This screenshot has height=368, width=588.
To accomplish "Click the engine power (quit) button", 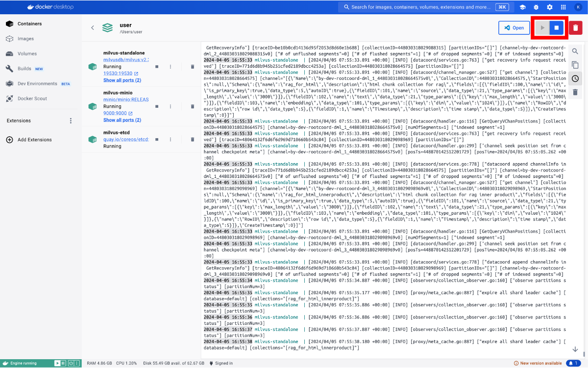I will [x=71, y=363].
